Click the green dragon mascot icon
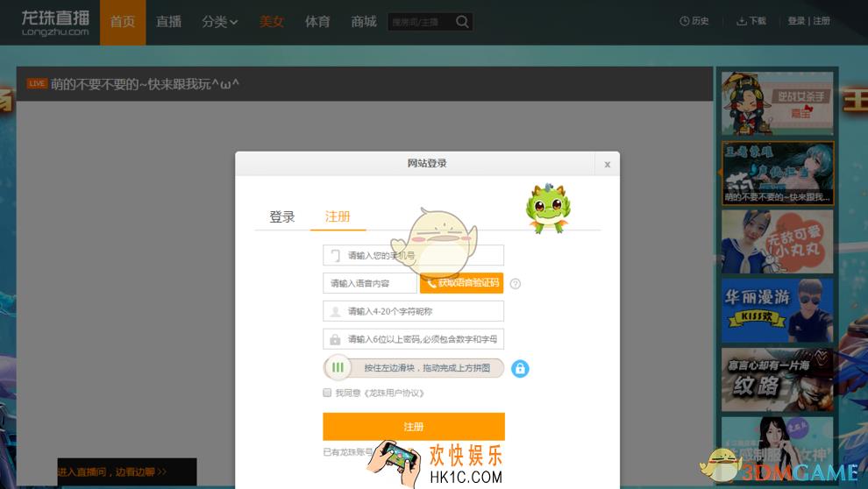Viewport: 868px width, 489px height. click(x=548, y=208)
